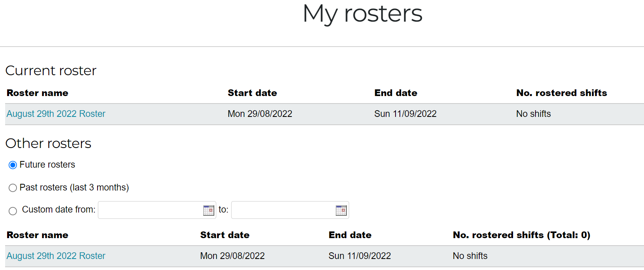The image size is (644, 270).
Task: Click the Mon 29/08/2022 cell in Current roster
Action: point(260,114)
